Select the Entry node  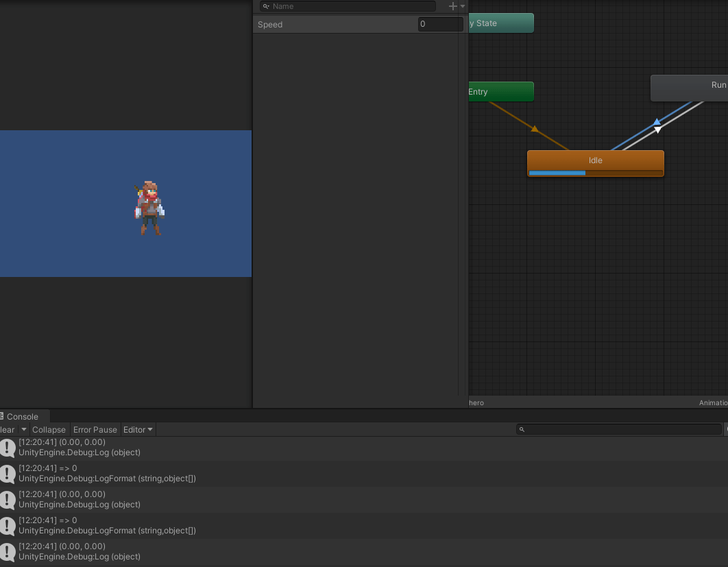pos(501,91)
